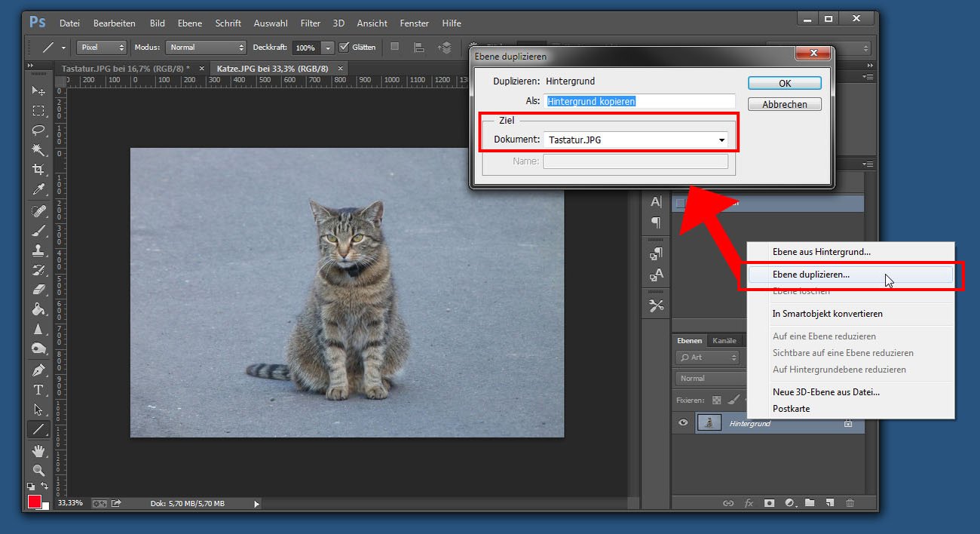
Task: Select the Zoom tool
Action: (38, 469)
